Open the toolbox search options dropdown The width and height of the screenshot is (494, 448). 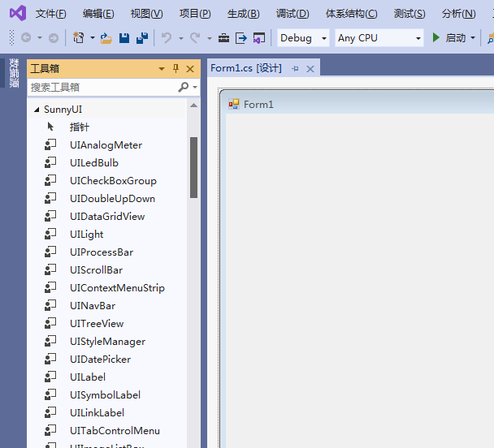pyautogui.click(x=195, y=87)
